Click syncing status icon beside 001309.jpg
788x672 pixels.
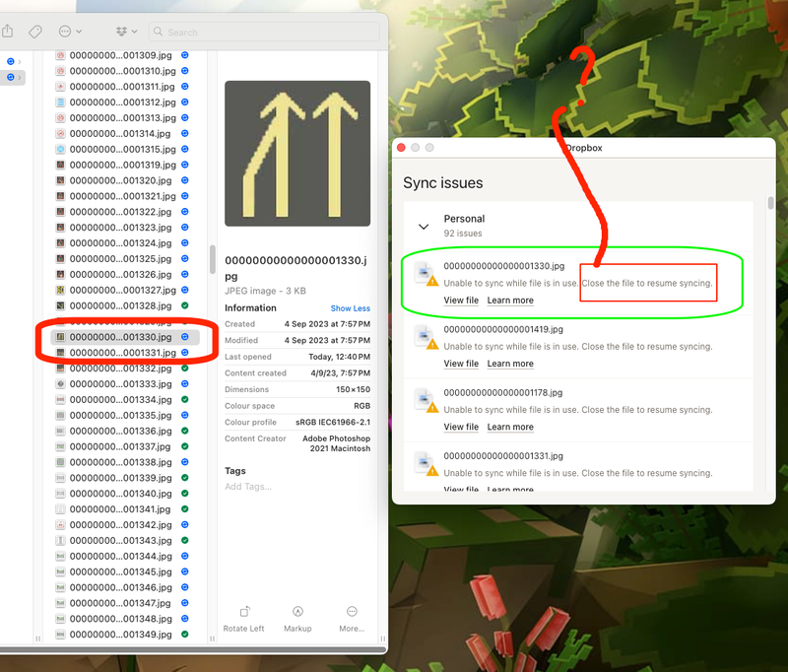[185, 55]
